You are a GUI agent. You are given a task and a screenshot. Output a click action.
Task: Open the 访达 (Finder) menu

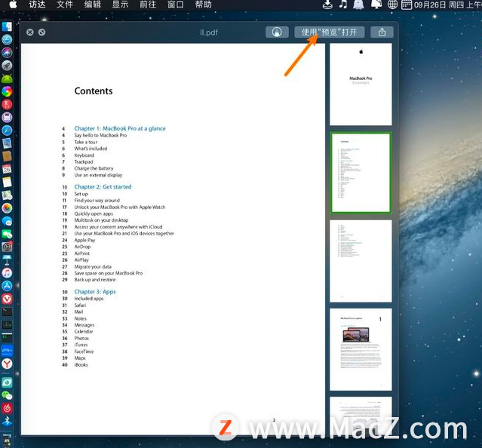(x=37, y=5)
